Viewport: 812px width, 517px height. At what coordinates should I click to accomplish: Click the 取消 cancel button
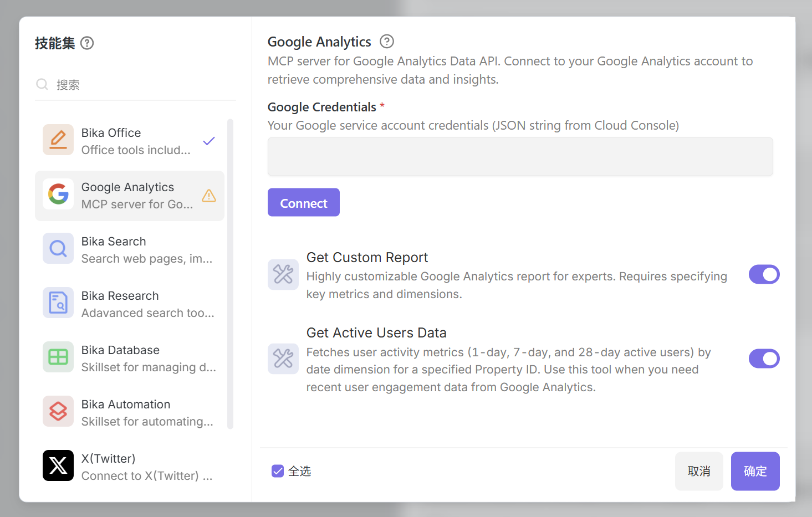pos(699,471)
